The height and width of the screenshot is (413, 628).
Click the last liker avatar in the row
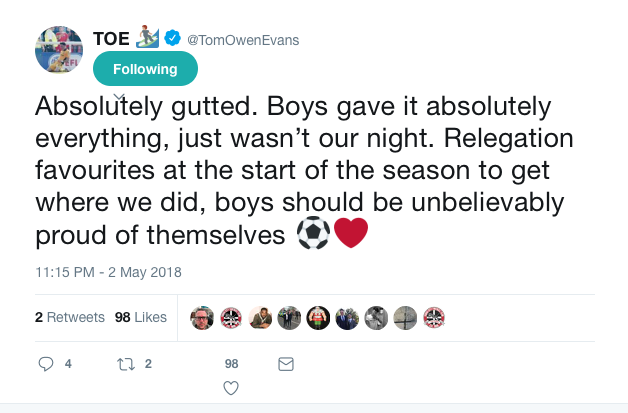coord(434,317)
